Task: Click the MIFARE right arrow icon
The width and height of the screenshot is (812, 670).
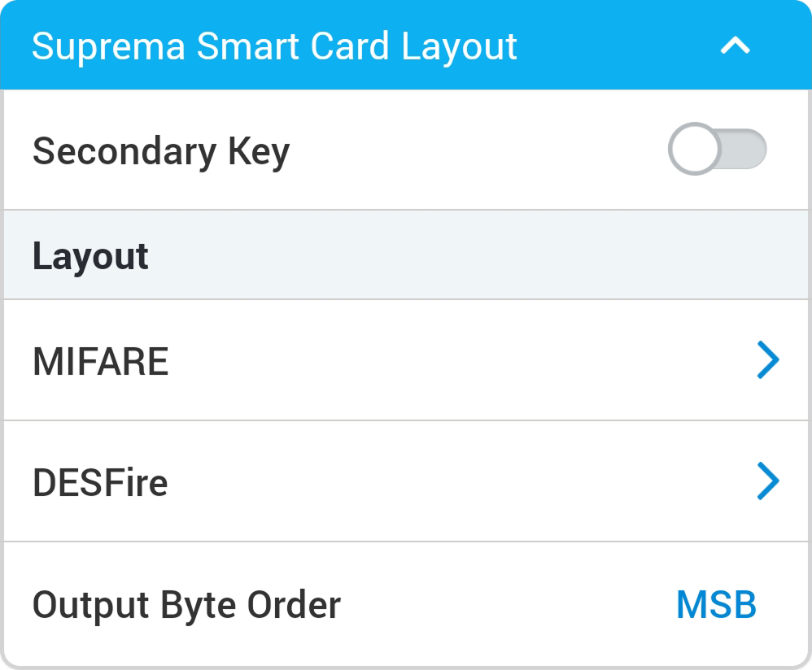Action: (767, 361)
